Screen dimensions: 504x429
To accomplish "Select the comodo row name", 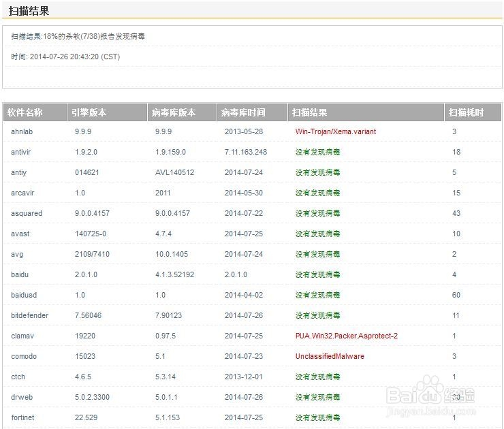I will click(x=24, y=356).
